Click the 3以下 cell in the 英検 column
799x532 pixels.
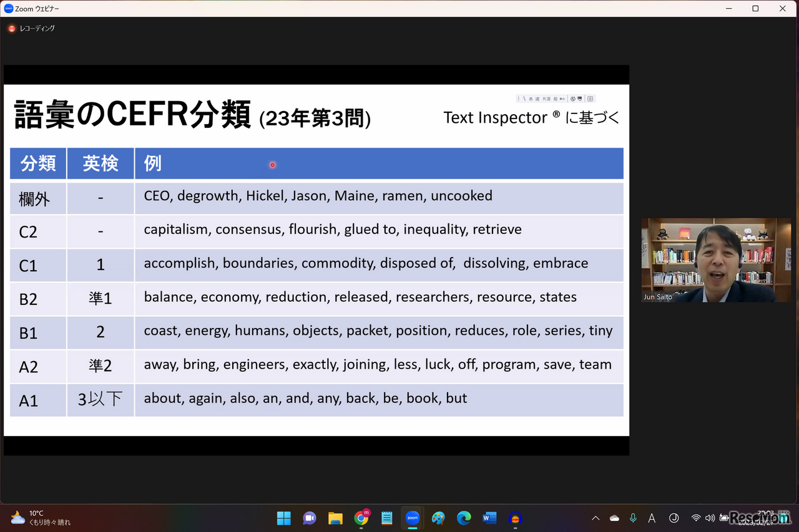[x=100, y=400]
